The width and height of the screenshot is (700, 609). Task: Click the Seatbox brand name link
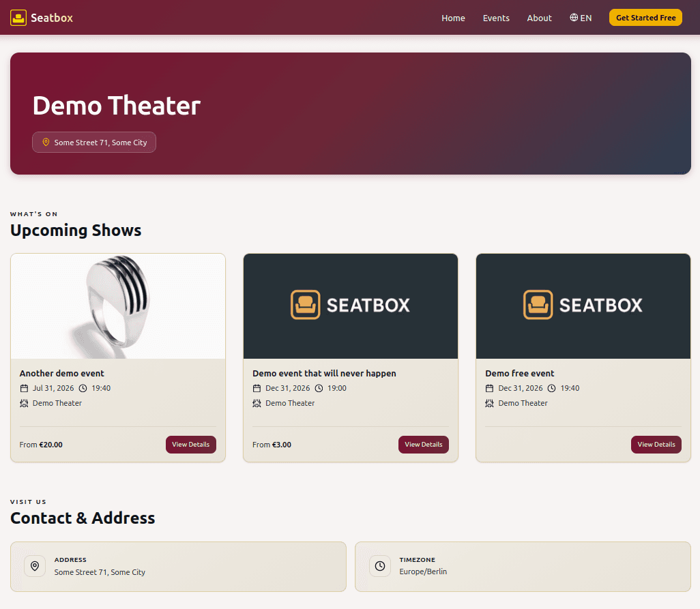tap(52, 18)
